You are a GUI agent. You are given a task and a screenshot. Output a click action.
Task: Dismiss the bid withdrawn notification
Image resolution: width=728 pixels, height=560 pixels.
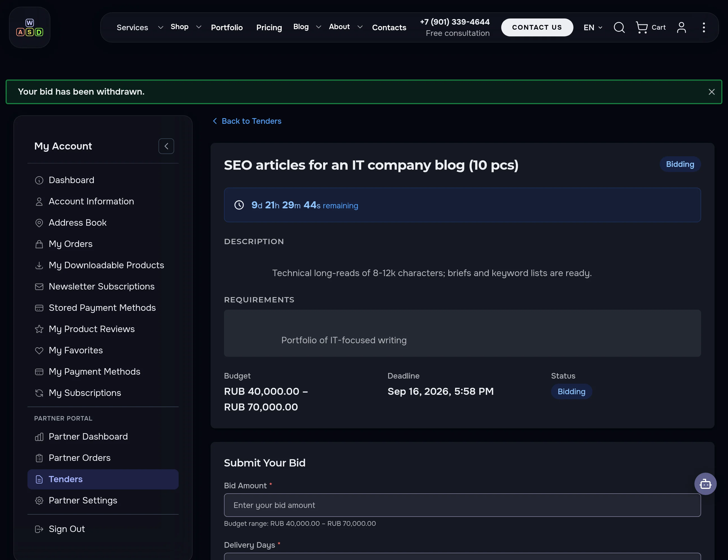click(x=711, y=92)
